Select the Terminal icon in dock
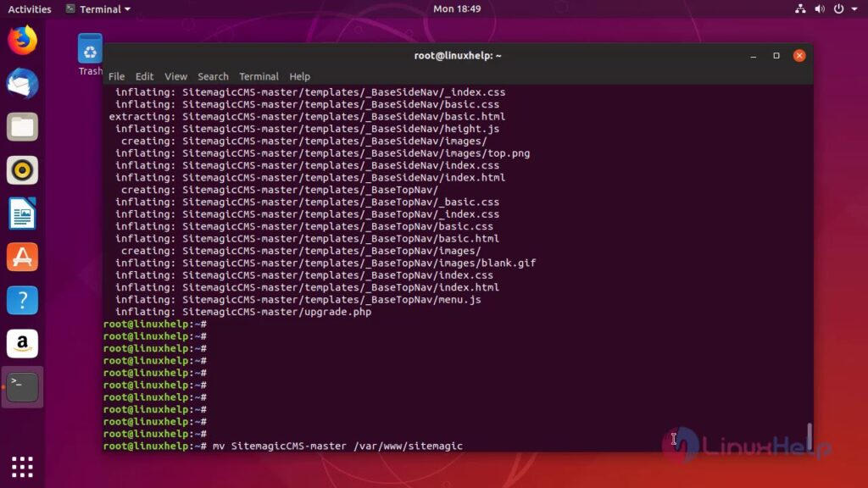Viewport: 868px width, 488px height. click(x=22, y=386)
